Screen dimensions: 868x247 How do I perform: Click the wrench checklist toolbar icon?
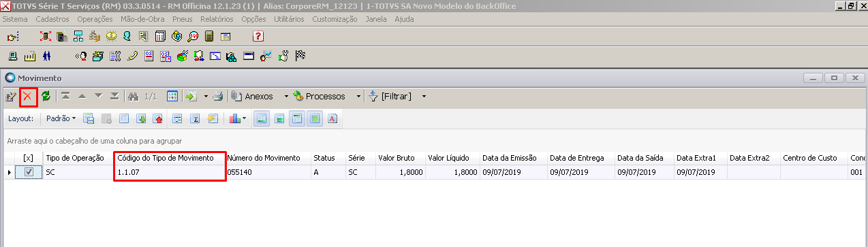tap(115, 56)
